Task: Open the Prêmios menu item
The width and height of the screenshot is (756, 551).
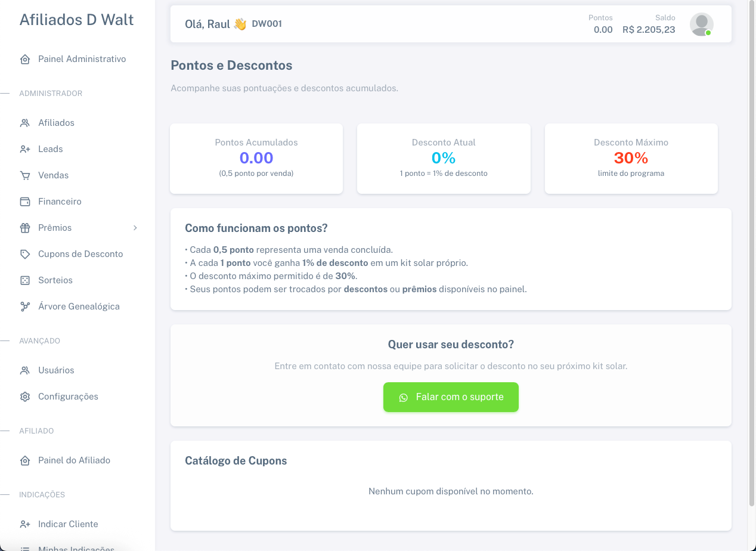Action: (55, 228)
